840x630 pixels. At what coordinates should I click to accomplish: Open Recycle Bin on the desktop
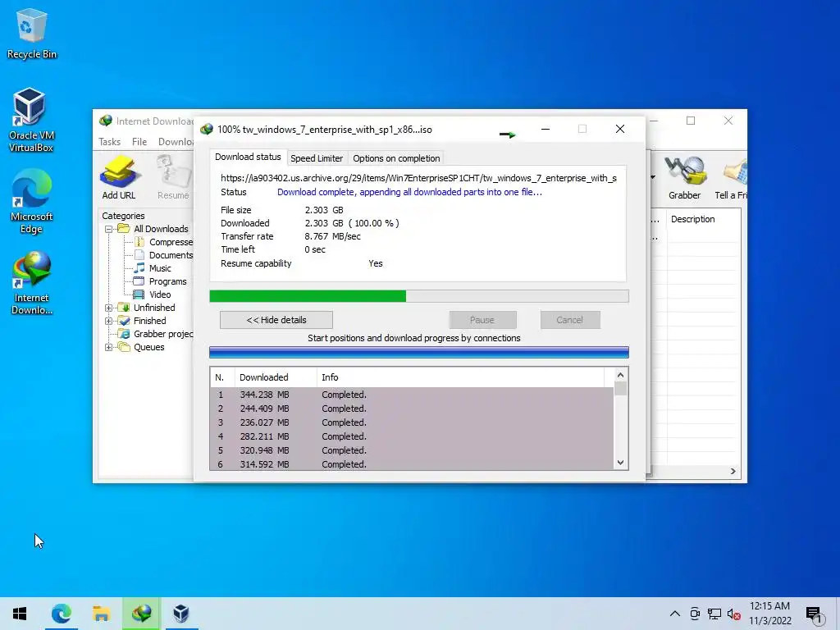coord(31,33)
